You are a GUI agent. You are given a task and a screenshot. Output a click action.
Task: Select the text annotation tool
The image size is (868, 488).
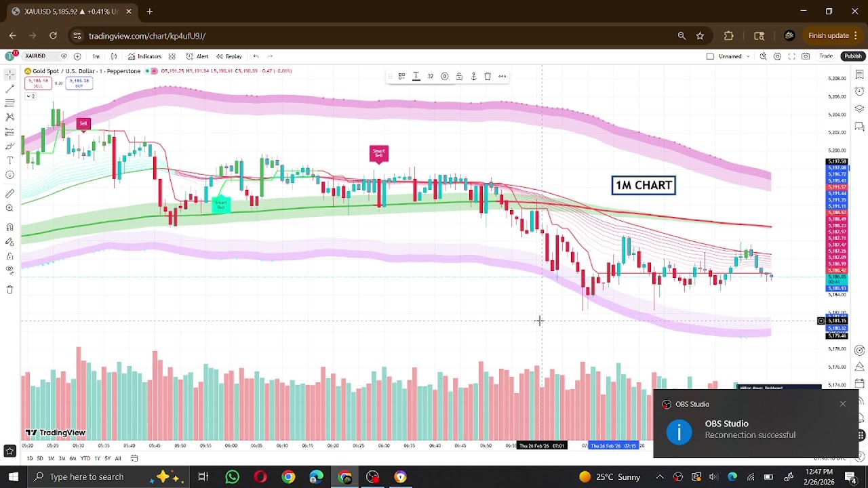click(9, 161)
